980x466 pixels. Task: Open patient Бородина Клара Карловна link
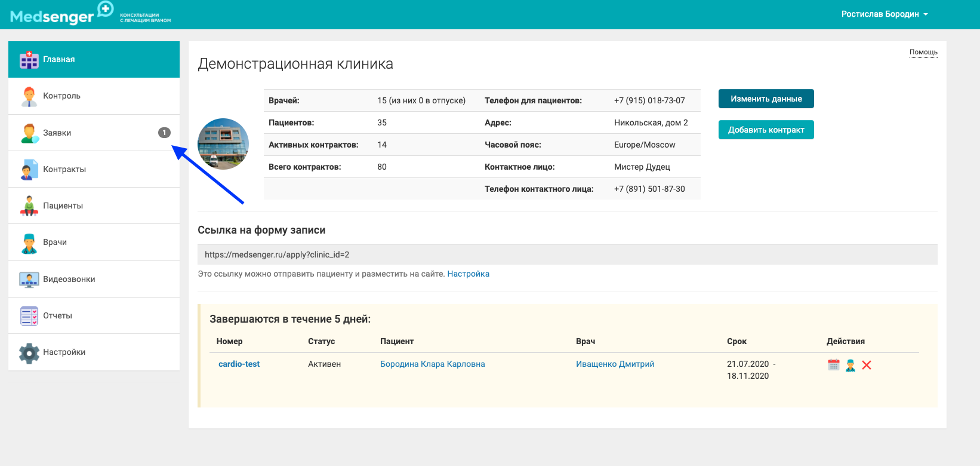(x=432, y=364)
